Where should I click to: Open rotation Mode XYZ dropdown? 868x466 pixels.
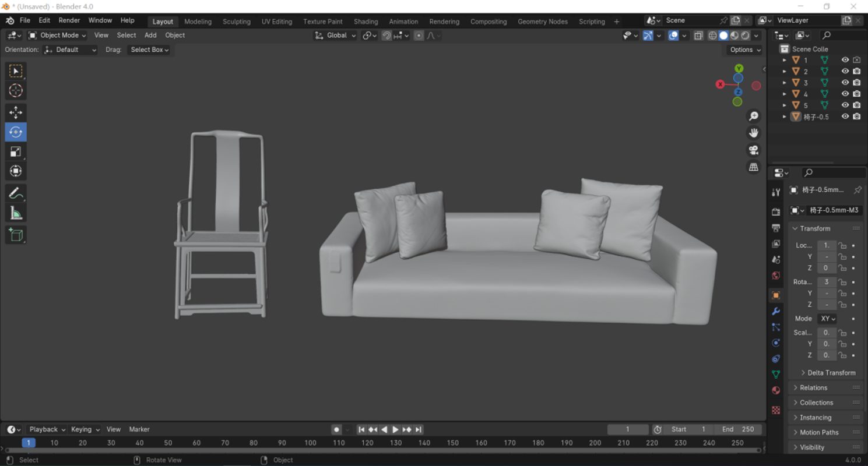(x=827, y=319)
